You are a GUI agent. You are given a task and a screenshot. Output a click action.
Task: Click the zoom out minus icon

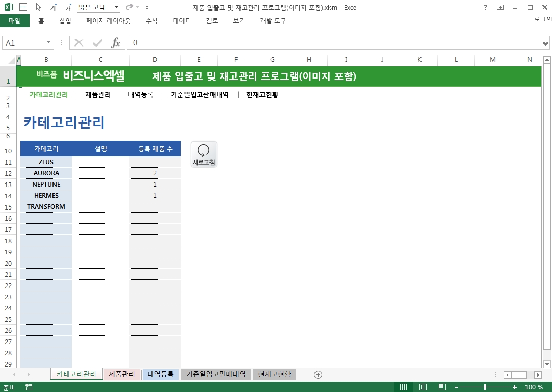456,387
